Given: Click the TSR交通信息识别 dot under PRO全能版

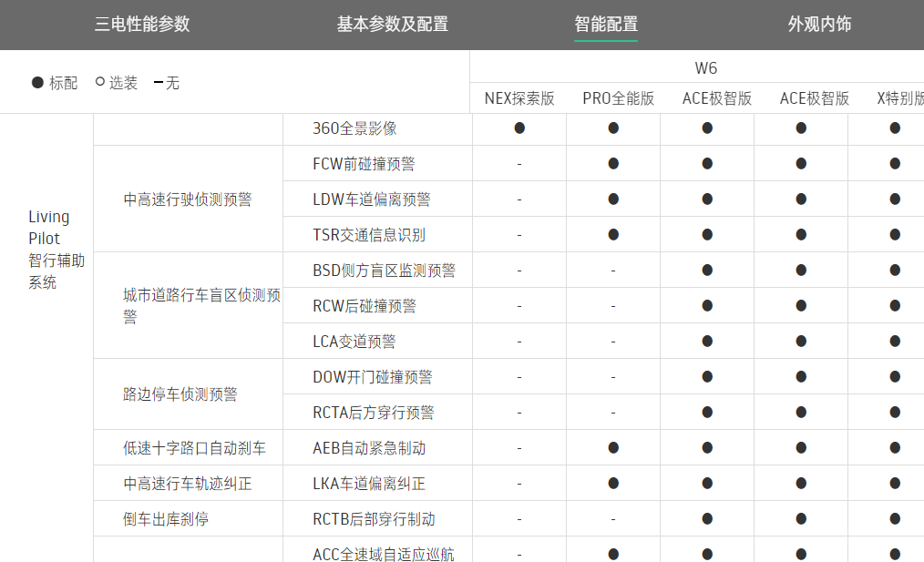Looking at the screenshot, I should coord(613,234).
